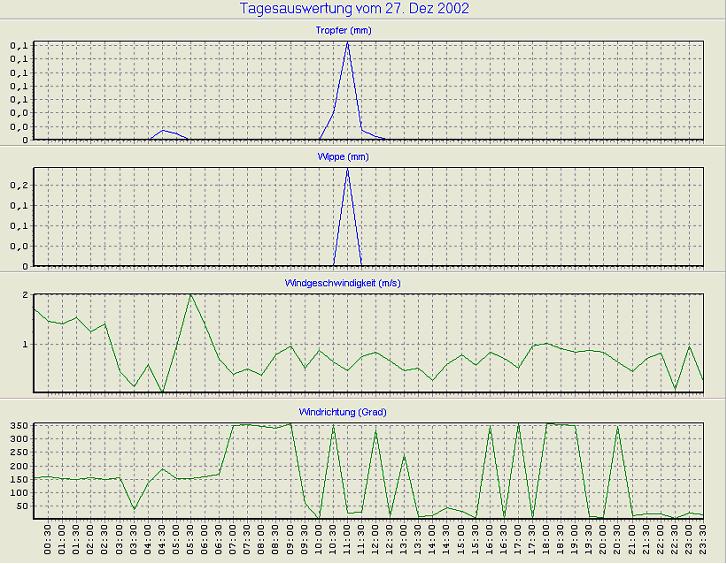This screenshot has width=726, height=564.
Task: Click the 00:30 time axis label
Action: click(x=49, y=542)
